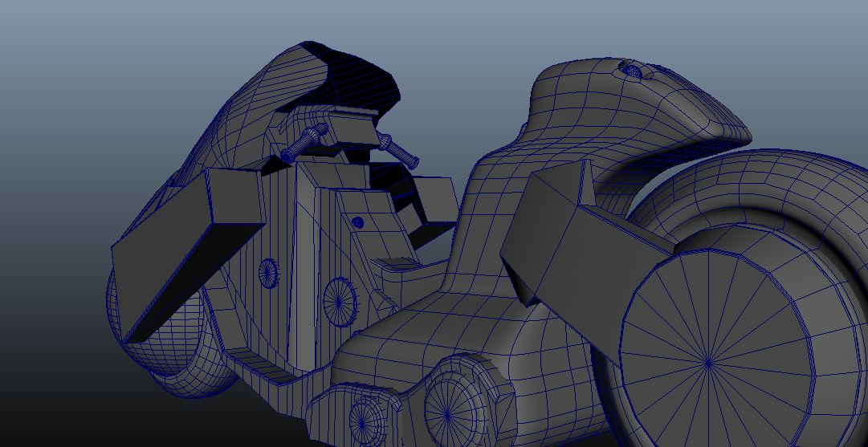Click the center vertex of rear wheel hub disc
Screen dimensions: 868x447
click(708, 364)
